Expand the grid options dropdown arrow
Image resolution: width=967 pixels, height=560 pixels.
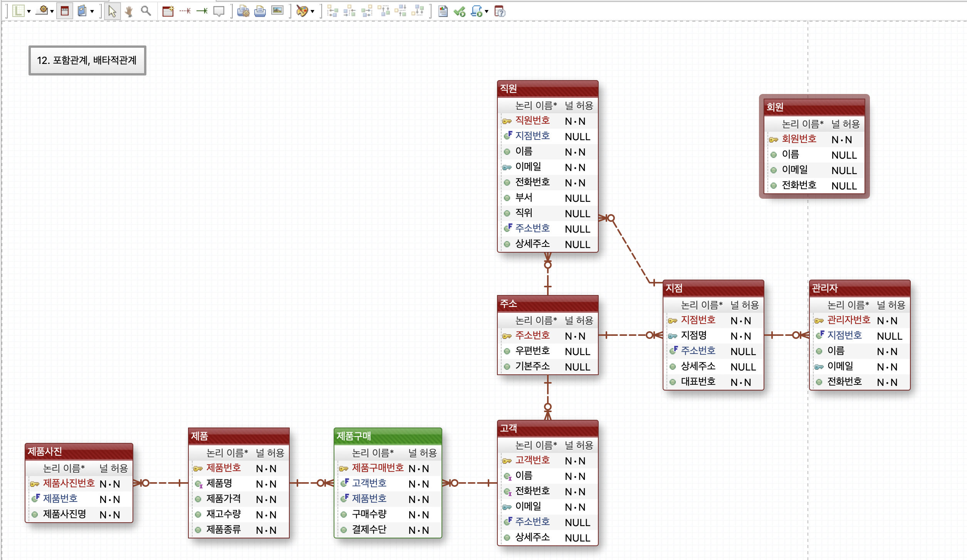point(29,12)
